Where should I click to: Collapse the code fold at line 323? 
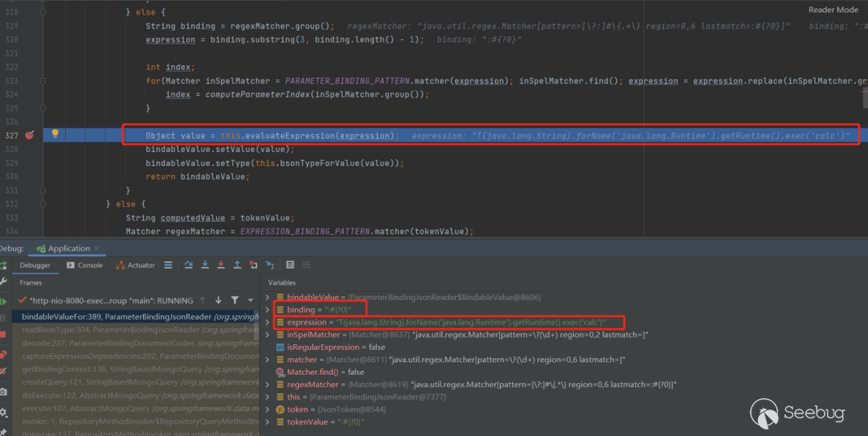tap(43, 81)
